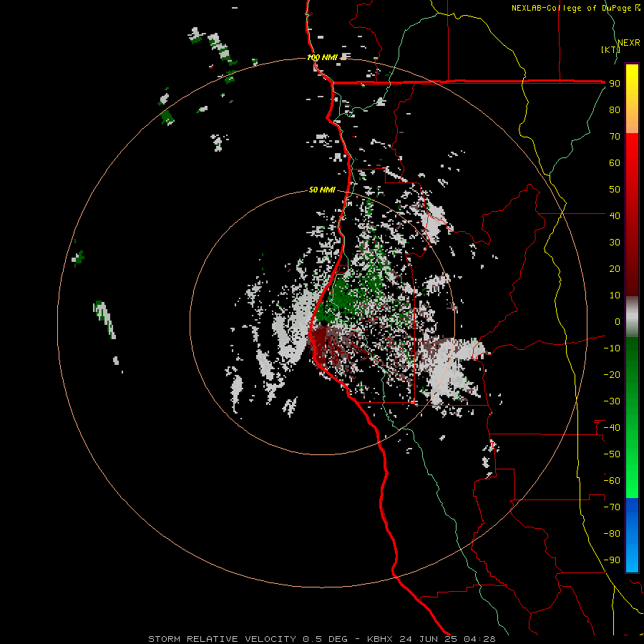
Task: Select the 50 value on velocity scale
Action: (615, 190)
